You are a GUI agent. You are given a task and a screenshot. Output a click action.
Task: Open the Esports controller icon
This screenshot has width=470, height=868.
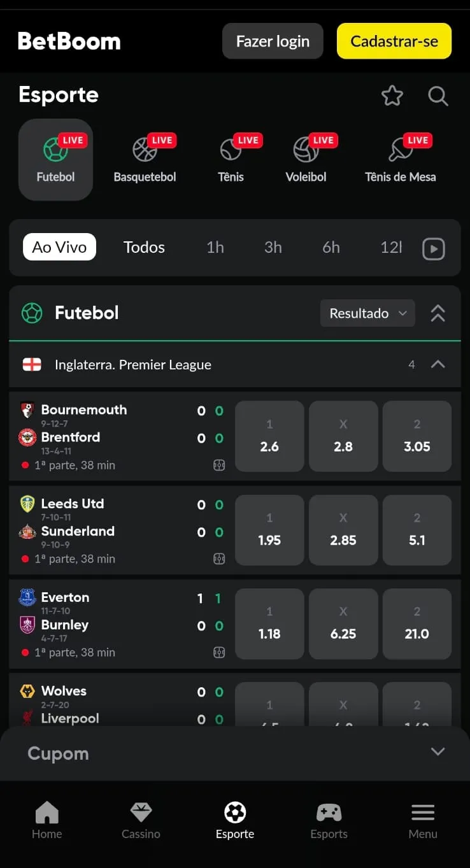point(329,820)
